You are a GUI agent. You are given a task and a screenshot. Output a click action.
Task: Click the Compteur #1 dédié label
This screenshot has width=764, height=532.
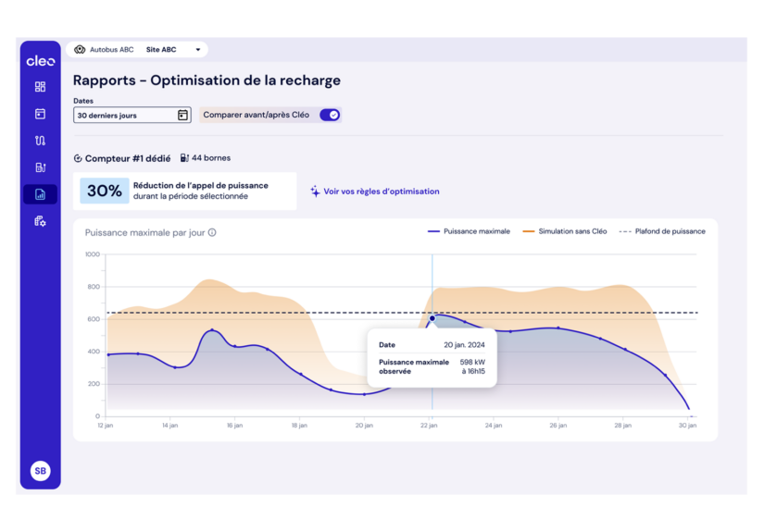121,158
